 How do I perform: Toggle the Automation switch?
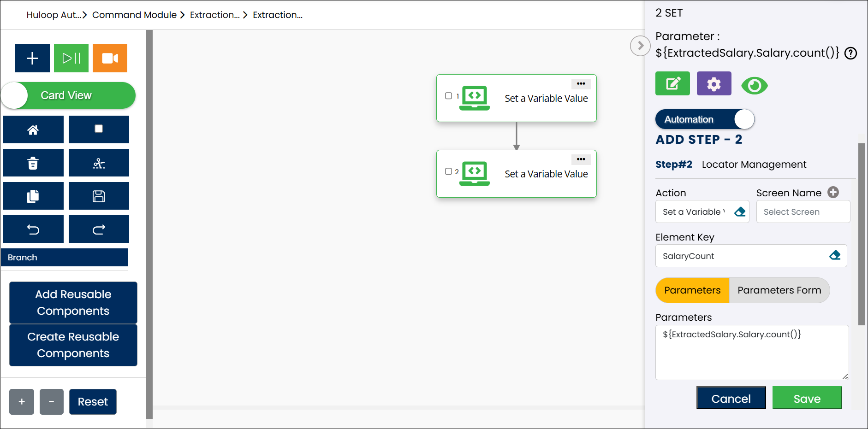[704, 119]
